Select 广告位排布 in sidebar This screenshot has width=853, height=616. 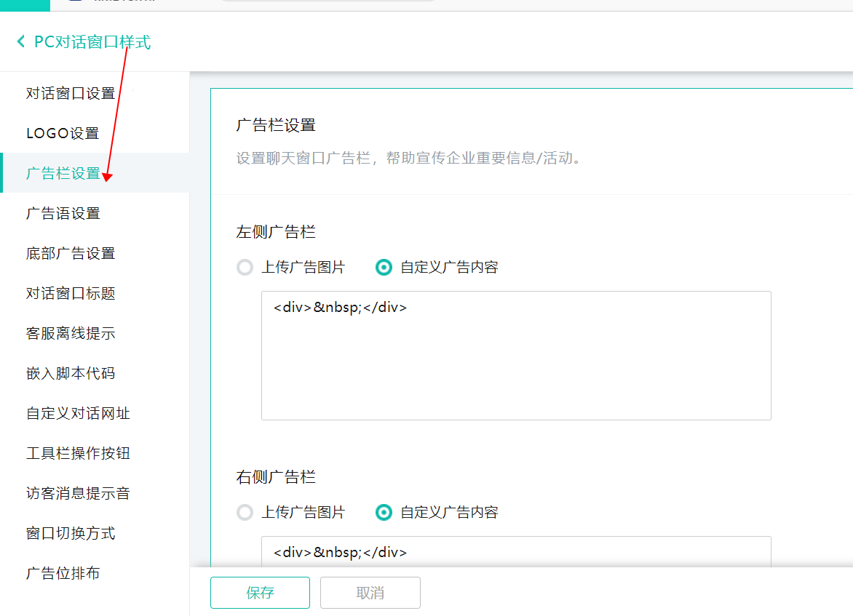[63, 574]
